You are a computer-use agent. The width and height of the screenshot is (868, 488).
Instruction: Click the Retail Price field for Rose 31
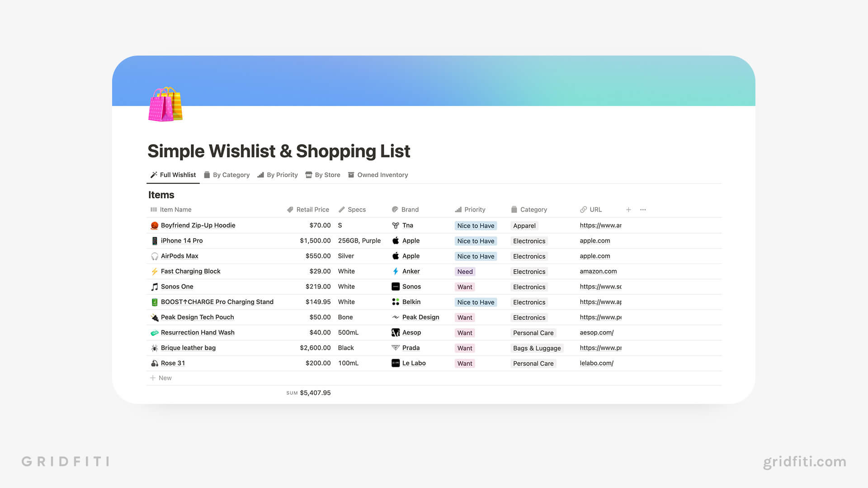point(307,363)
